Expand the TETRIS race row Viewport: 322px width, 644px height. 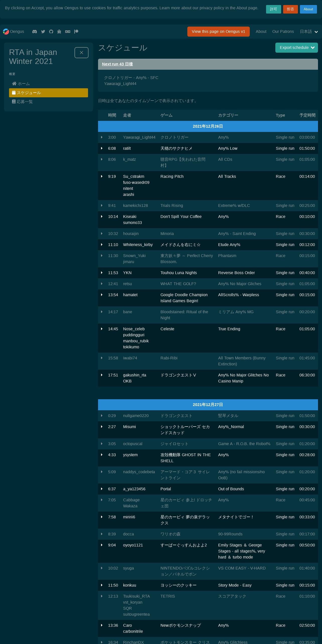coord(102,596)
